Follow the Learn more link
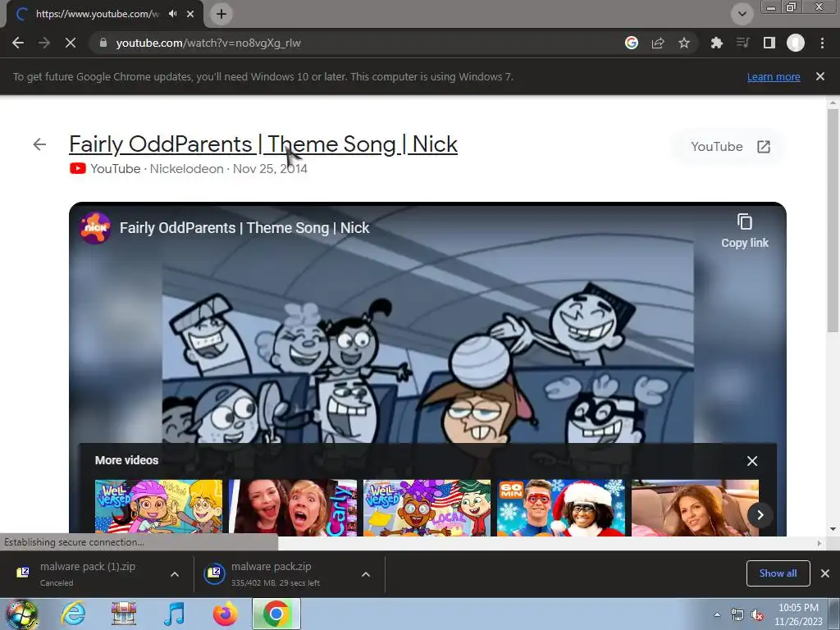840x630 pixels. pyautogui.click(x=774, y=76)
